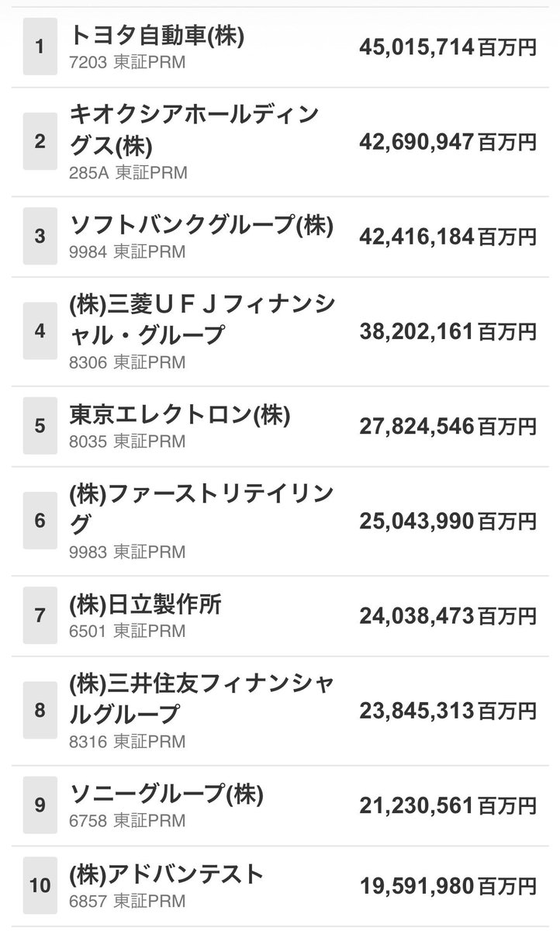Select the rank 5 badge
Image resolution: width=560 pixels, height=931 pixels.
pos(40,426)
